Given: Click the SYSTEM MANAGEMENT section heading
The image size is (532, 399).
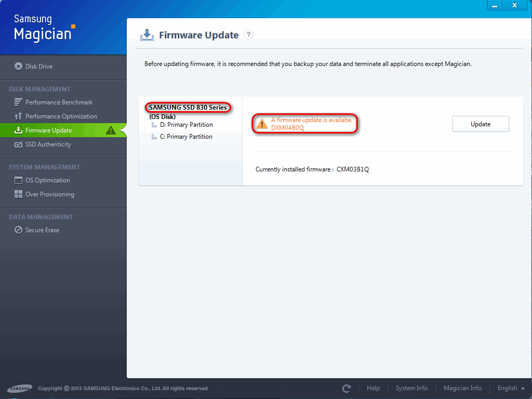Looking at the screenshot, I should (45, 167).
